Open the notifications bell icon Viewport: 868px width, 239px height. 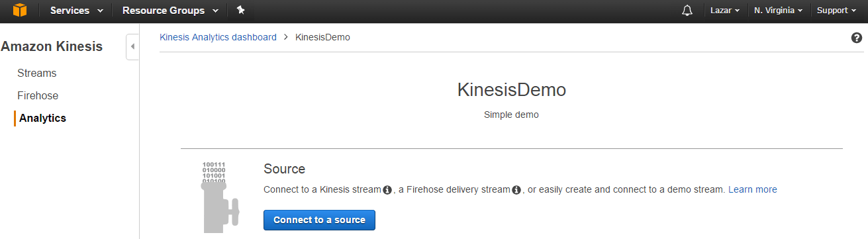coord(687,11)
